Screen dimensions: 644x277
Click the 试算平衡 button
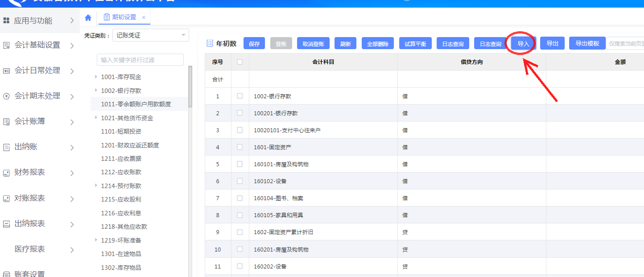[415, 44]
